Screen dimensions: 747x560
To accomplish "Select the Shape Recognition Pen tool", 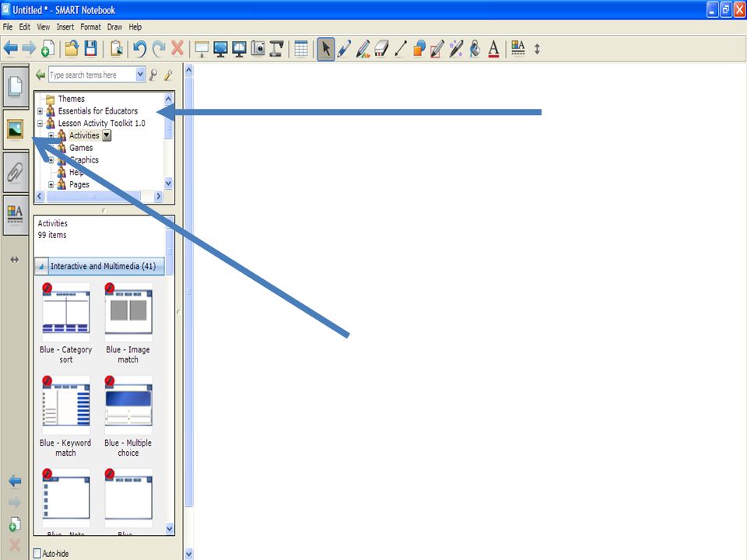I will point(437,48).
